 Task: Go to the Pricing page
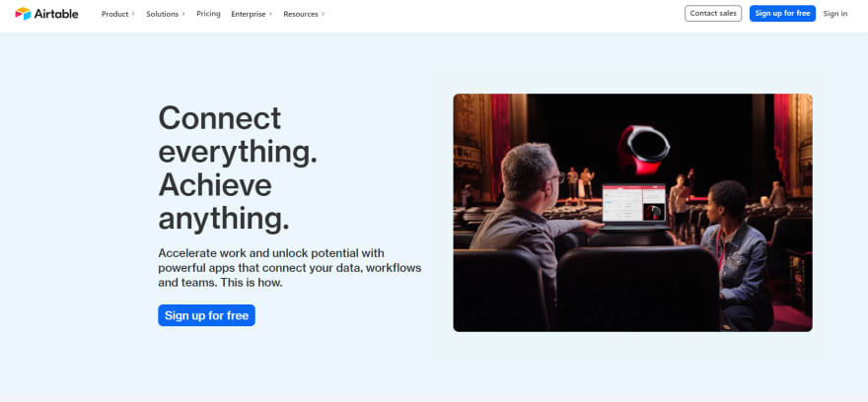tap(208, 14)
